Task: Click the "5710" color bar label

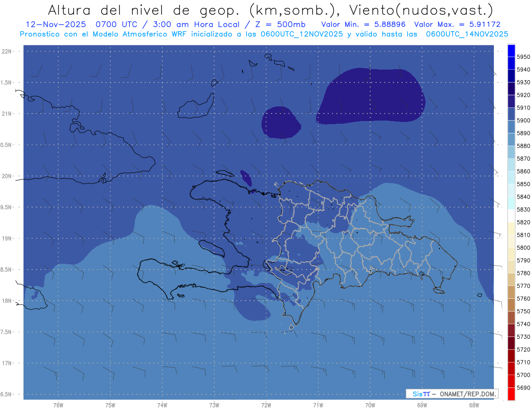Action: pyautogui.click(x=523, y=362)
